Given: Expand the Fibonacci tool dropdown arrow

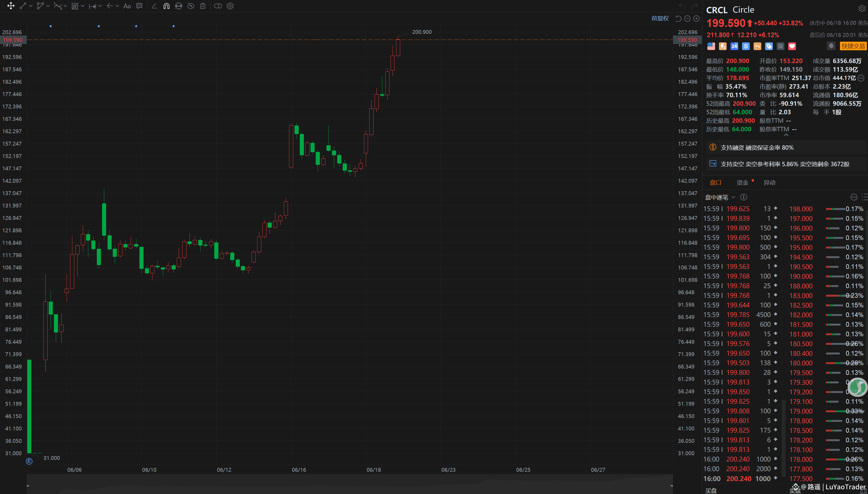Looking at the screenshot, I should [x=83, y=6].
